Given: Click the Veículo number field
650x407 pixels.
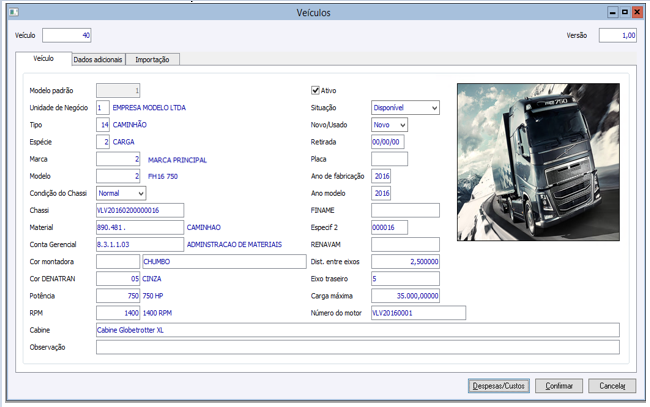Looking at the screenshot, I should (x=67, y=35).
